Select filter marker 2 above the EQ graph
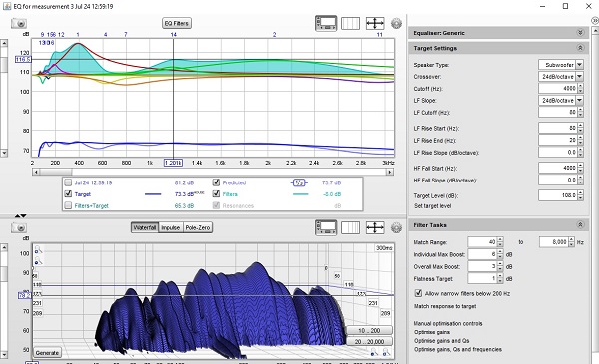This screenshot has width=599, height=364. point(274,34)
